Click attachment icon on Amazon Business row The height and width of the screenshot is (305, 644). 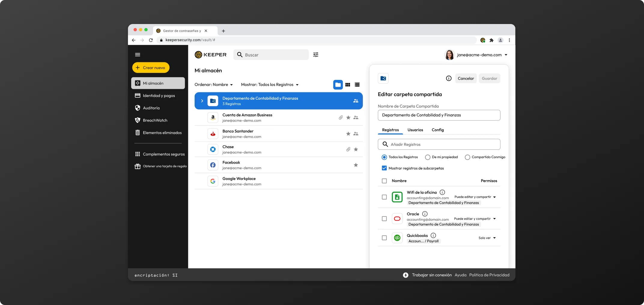click(x=341, y=118)
